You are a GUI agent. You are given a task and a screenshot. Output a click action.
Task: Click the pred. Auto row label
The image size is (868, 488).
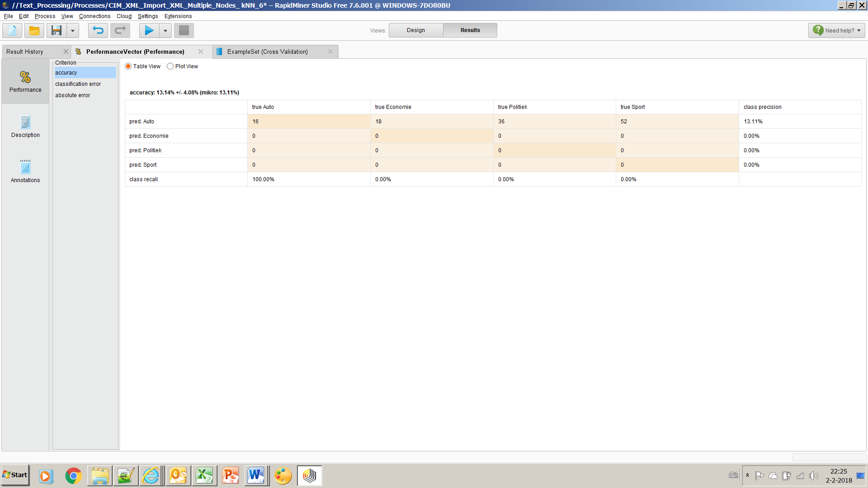point(186,122)
